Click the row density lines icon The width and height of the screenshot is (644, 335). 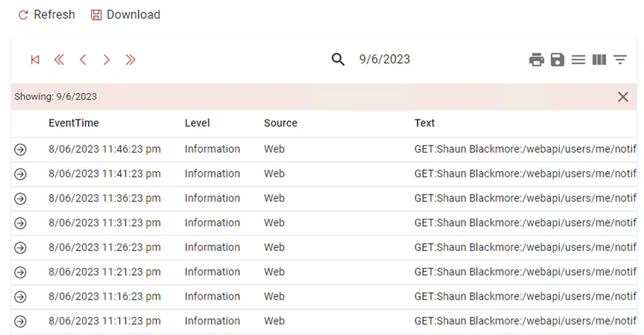579,60
